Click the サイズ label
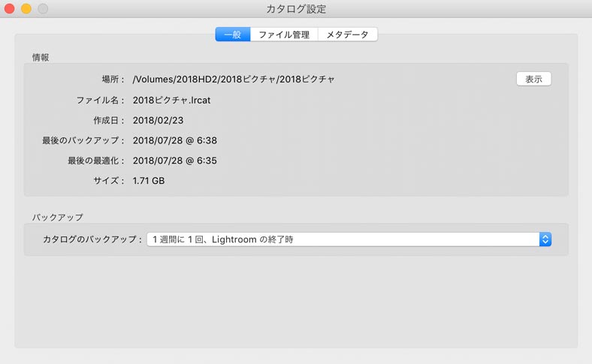Viewport: 592px width, 364px height. coord(109,181)
